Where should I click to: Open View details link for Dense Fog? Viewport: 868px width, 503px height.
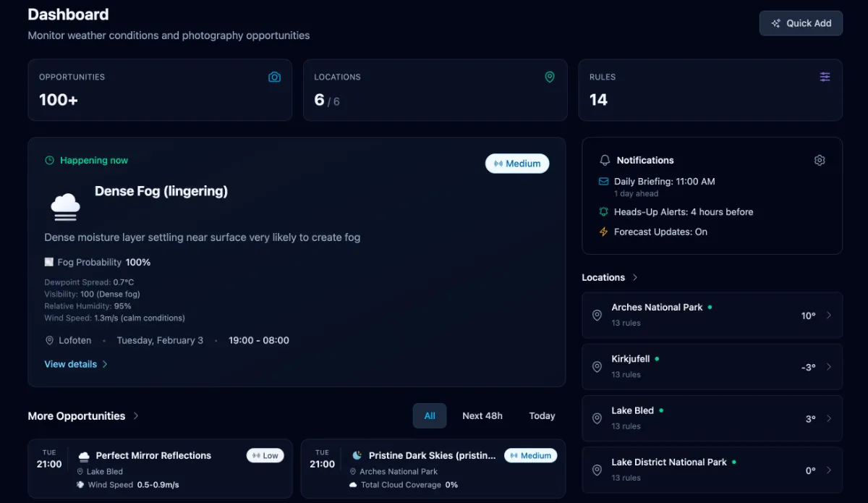pyautogui.click(x=76, y=364)
